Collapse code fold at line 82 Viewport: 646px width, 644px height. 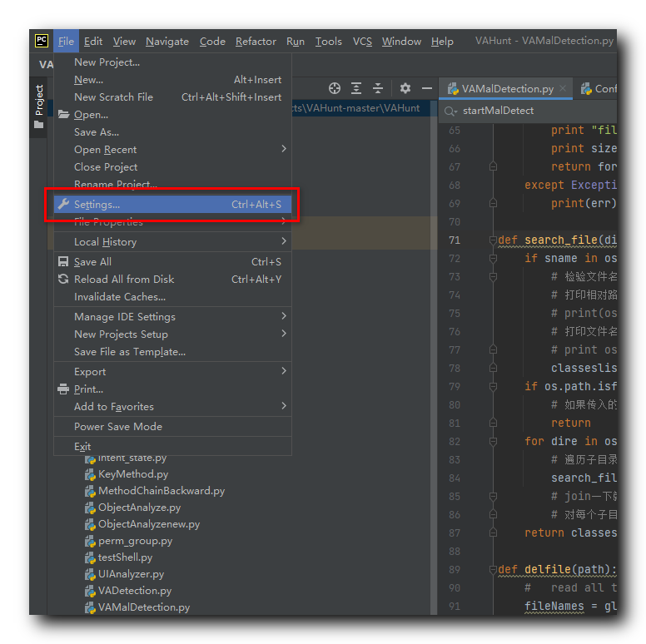coord(493,442)
